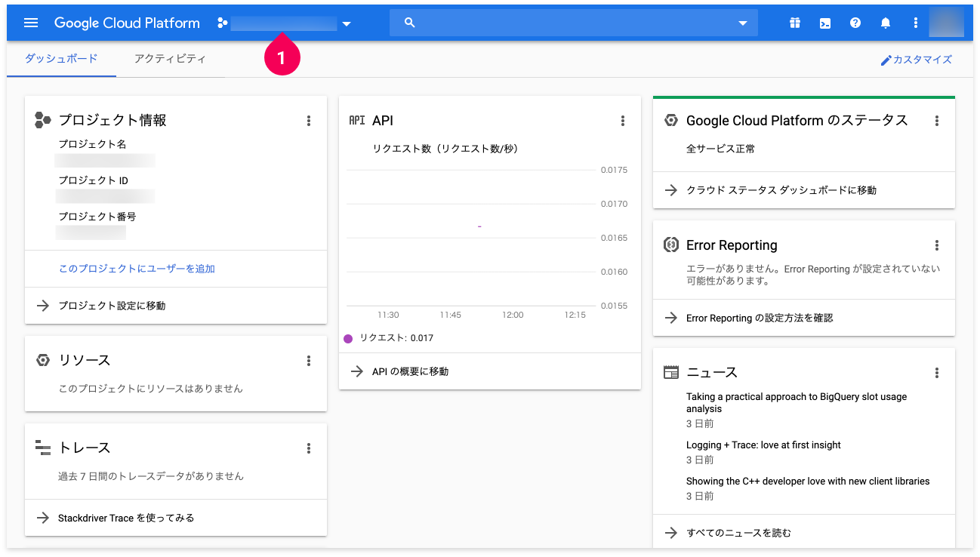Click the リクエスト: 0.017 legend text
This screenshot has width=980, height=557.
pos(396,338)
